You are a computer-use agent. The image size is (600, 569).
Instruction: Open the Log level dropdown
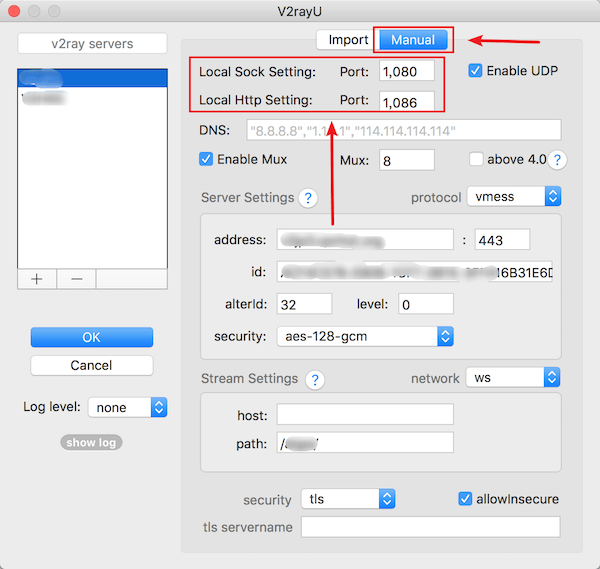[127, 408]
